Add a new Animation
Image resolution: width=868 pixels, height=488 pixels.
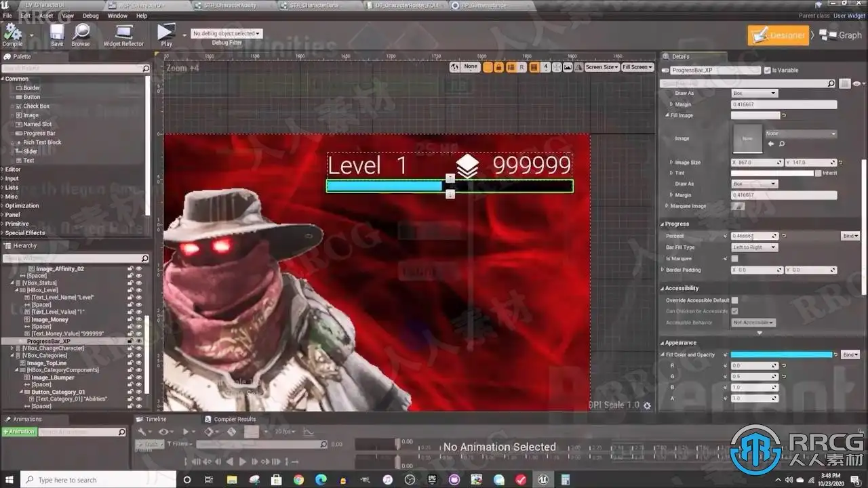point(20,432)
